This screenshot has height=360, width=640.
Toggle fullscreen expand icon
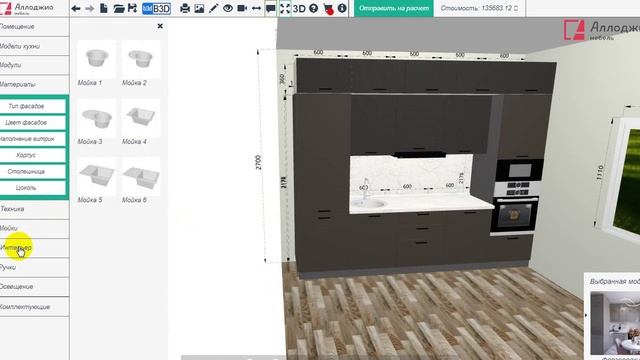pyautogui.click(x=285, y=8)
